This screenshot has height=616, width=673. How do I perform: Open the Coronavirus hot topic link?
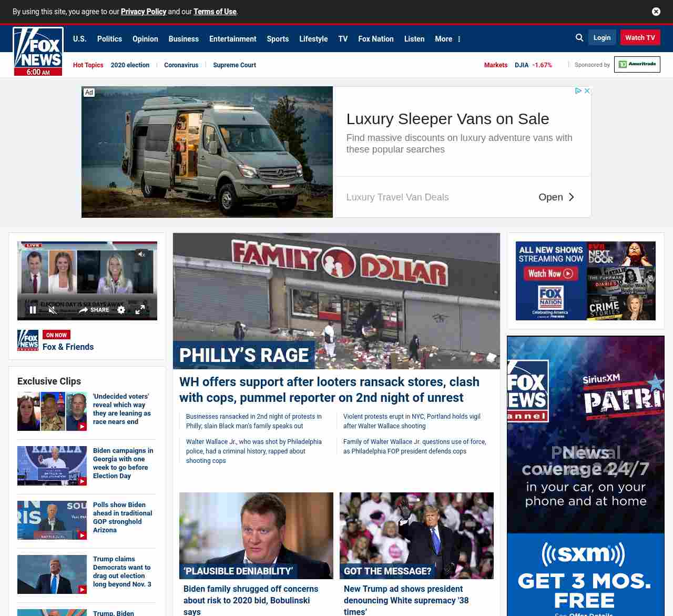coord(181,65)
